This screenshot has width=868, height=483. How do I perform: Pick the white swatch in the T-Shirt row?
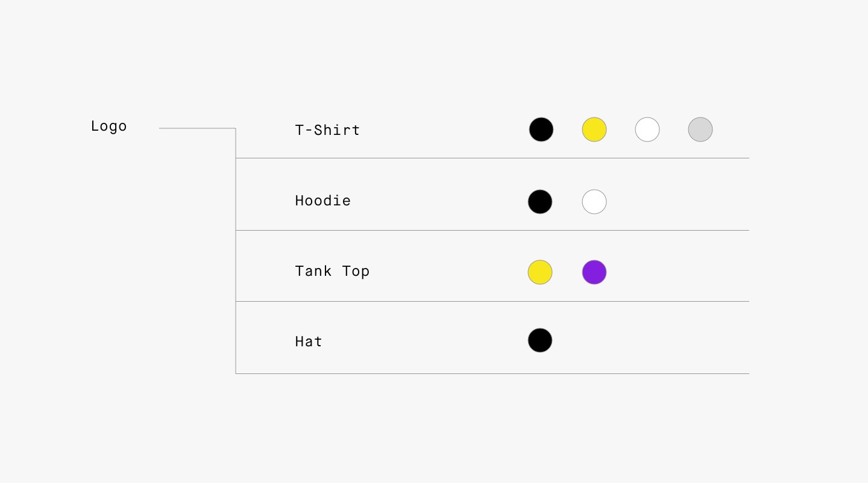pyautogui.click(x=647, y=129)
